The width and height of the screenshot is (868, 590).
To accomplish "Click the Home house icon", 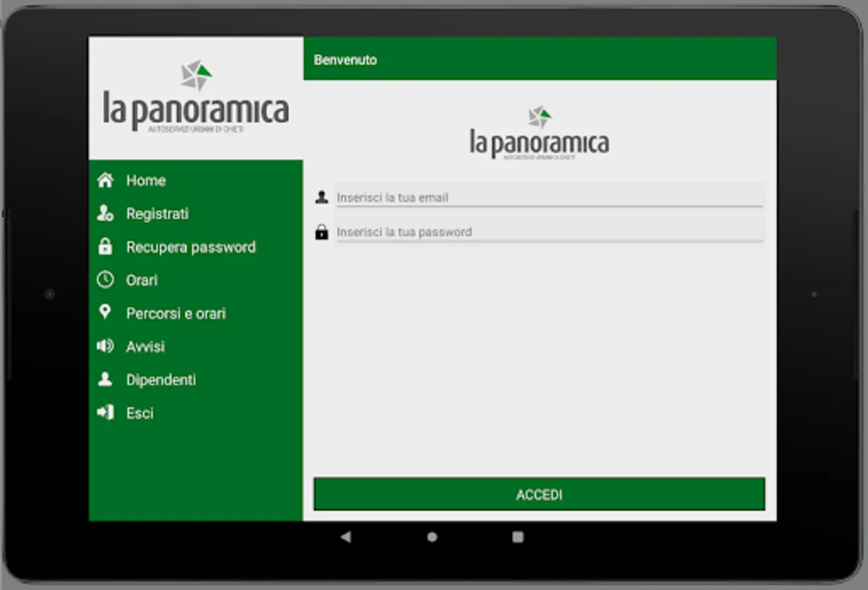I will pos(106,180).
